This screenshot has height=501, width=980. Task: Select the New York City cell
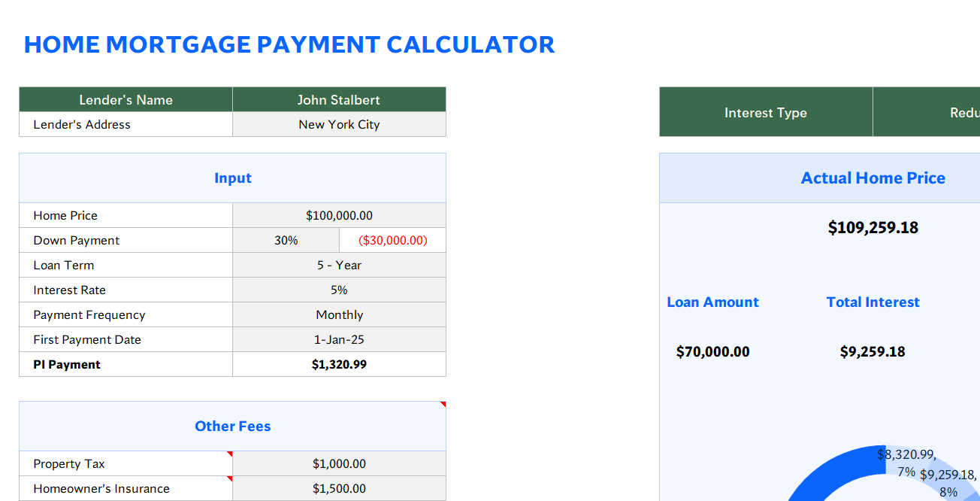[x=339, y=125]
